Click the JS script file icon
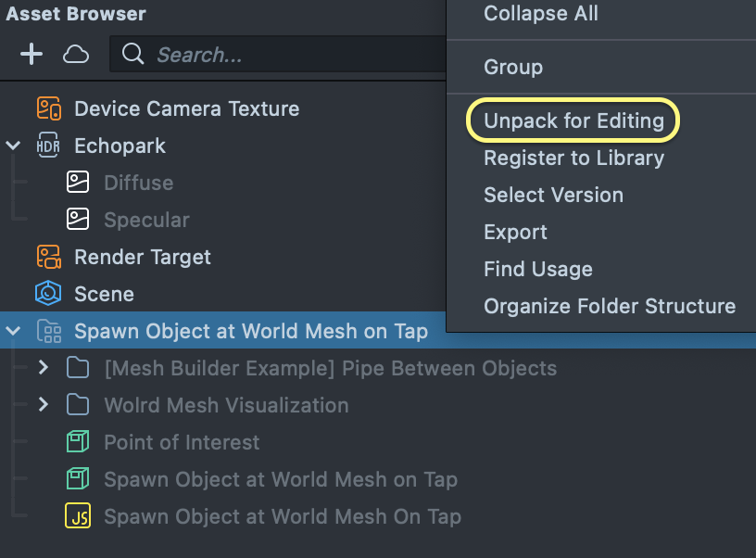 (78, 516)
